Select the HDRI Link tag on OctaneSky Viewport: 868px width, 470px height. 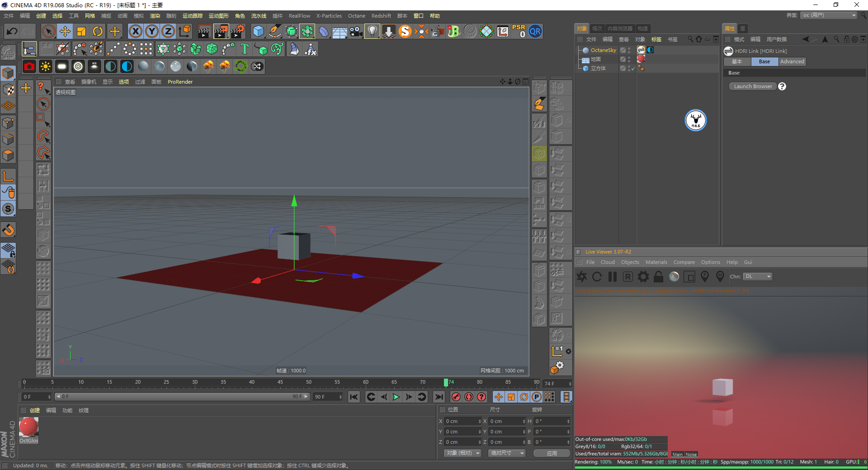[641, 50]
